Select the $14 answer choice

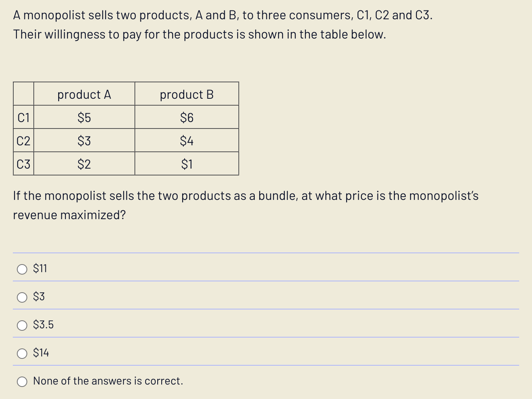pyautogui.click(x=22, y=353)
